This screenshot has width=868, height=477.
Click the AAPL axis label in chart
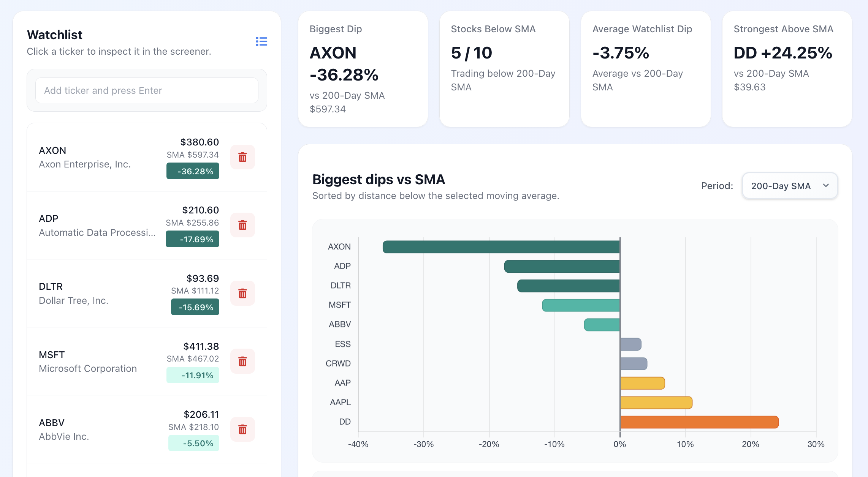coord(340,402)
